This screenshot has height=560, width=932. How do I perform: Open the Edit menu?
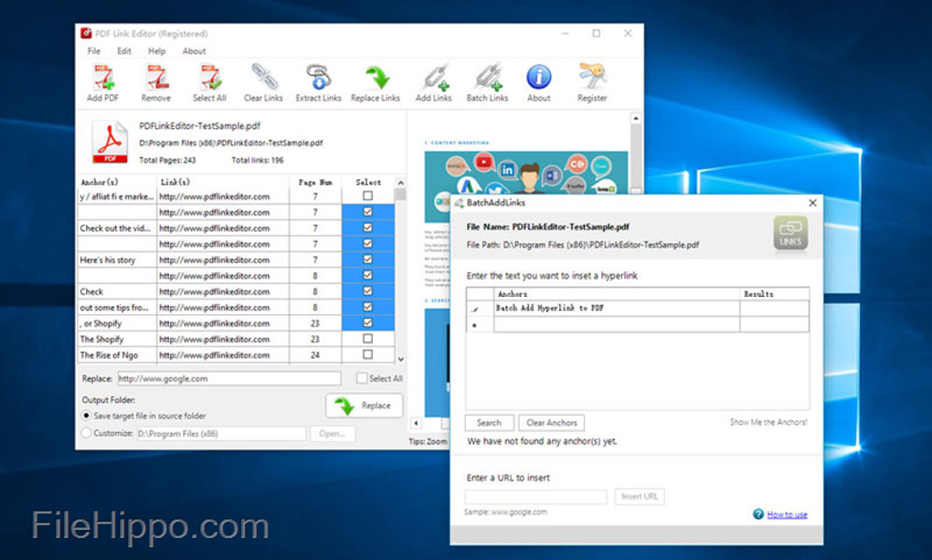[124, 51]
